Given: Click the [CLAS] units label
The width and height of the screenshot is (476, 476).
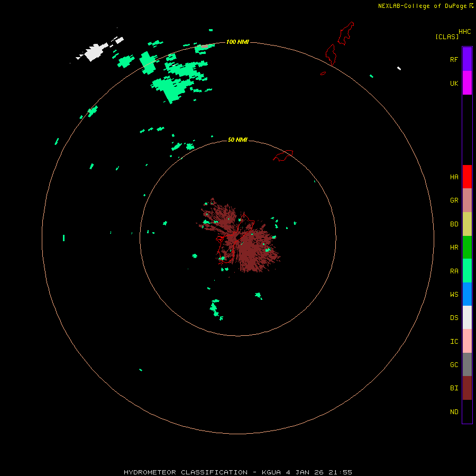Looking at the screenshot, I should (447, 36).
